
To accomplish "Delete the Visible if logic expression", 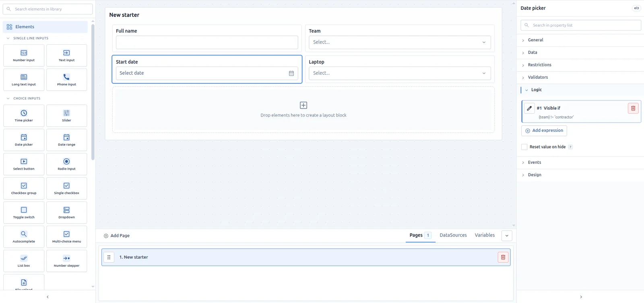I will [x=633, y=108].
